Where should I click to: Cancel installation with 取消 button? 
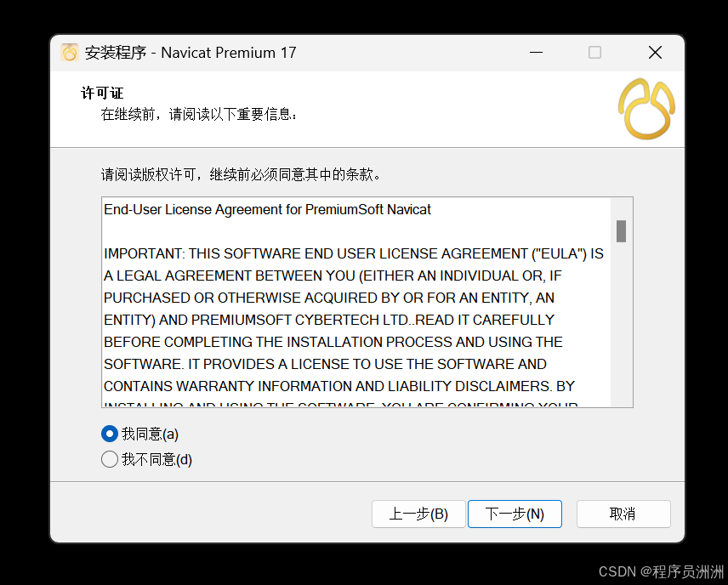[623, 514]
